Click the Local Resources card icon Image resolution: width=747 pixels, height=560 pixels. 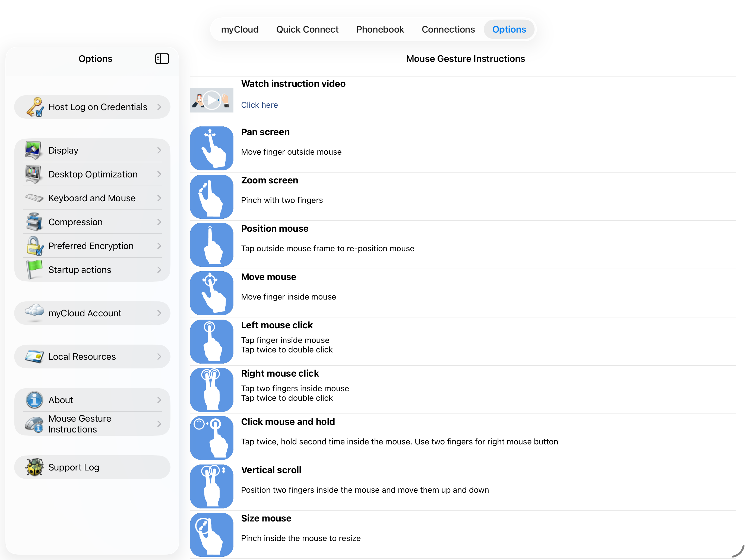[34, 357]
